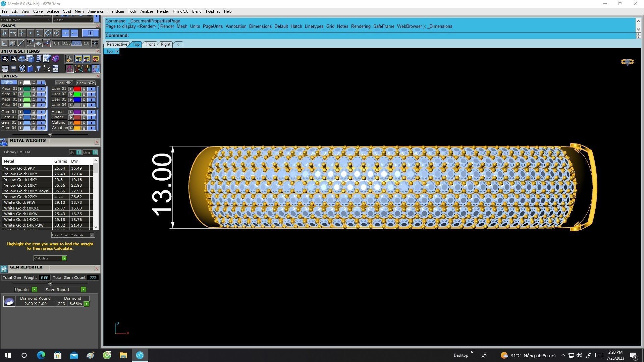Open the Coarse Mesh dropdown
The width and height of the screenshot is (644, 362).
pyautogui.click(x=26, y=20)
